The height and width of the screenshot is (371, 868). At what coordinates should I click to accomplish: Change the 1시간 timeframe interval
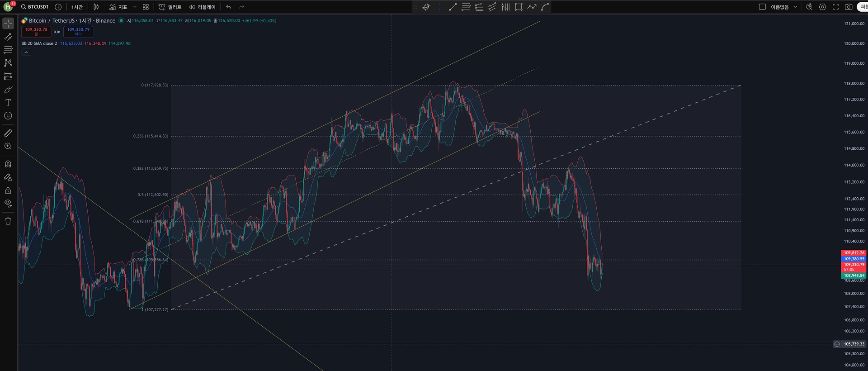pos(77,7)
